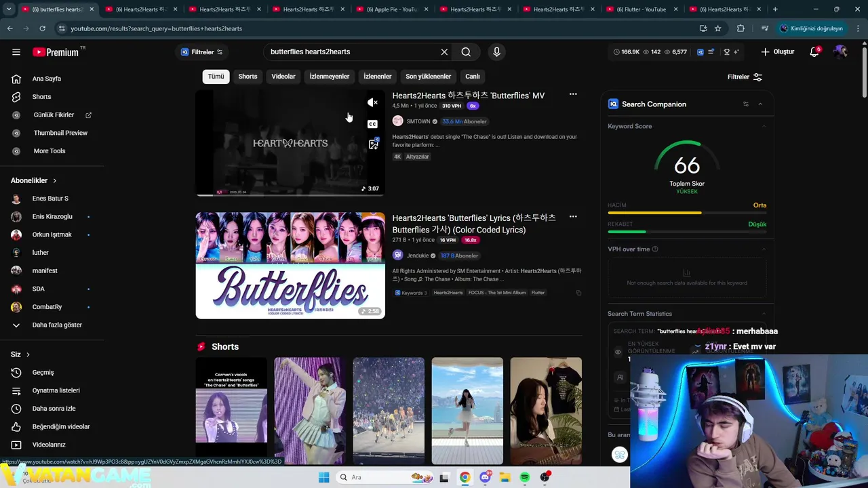Open vidIQ Filtreler dropdown beside the search box
This screenshot has height=488, width=868.
(x=201, y=52)
